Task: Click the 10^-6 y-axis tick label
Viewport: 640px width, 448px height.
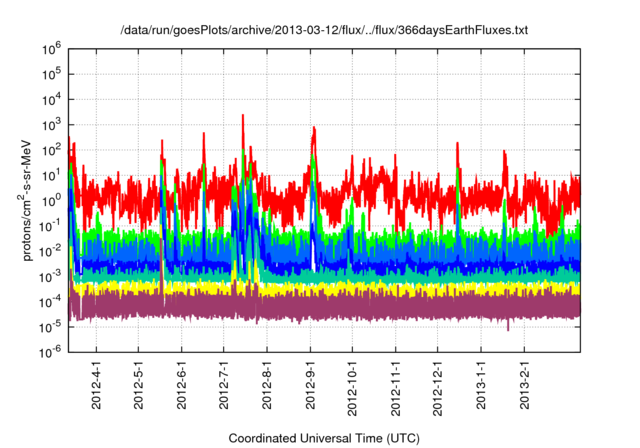Action: (x=50, y=351)
